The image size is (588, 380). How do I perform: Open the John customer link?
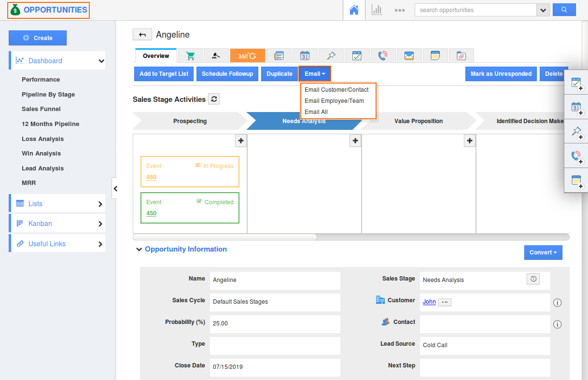(429, 302)
